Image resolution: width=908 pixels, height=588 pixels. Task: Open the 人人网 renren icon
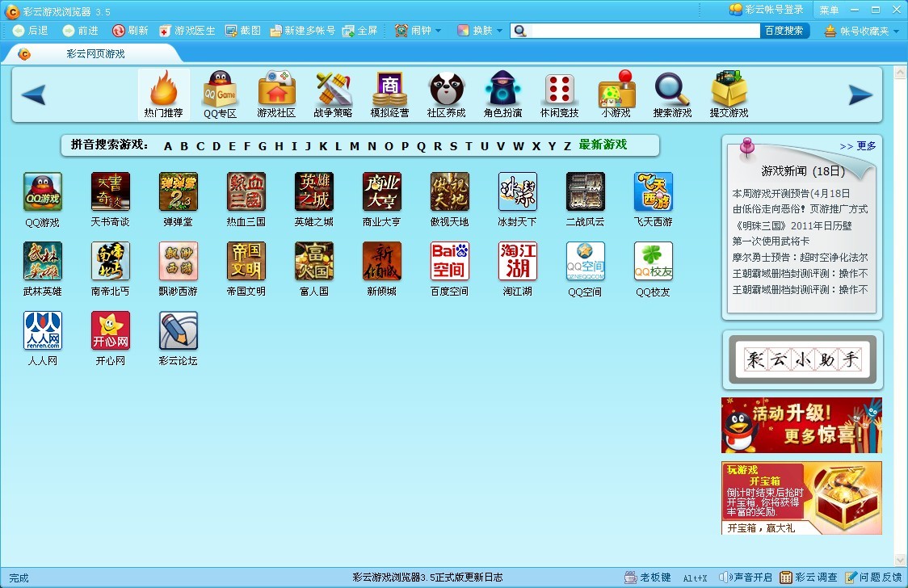tap(42, 330)
